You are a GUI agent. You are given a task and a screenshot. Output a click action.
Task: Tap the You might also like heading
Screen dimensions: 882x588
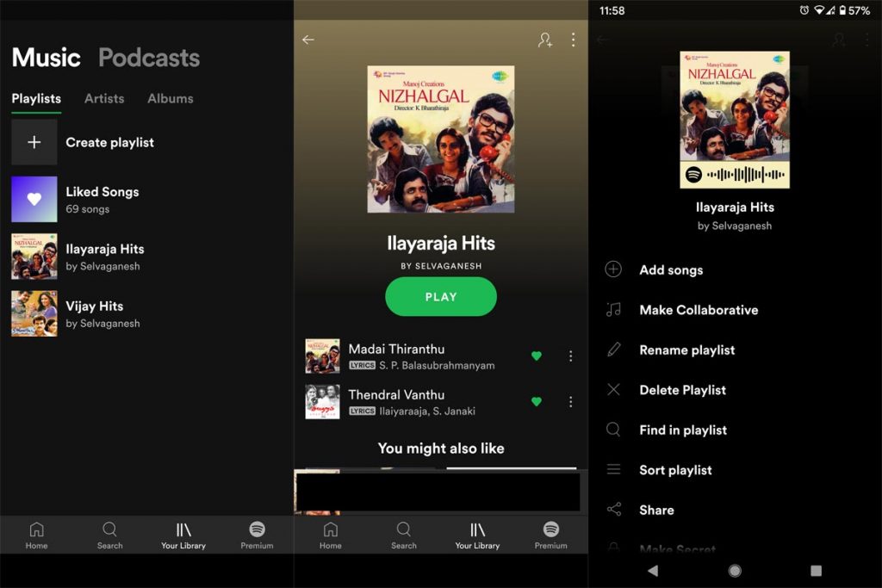pos(441,448)
